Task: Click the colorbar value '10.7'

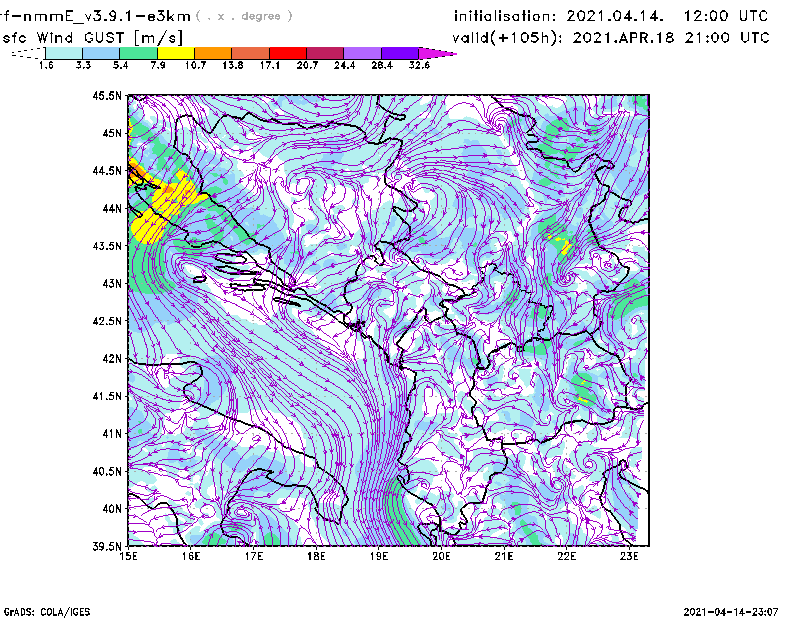Action: pos(195,65)
